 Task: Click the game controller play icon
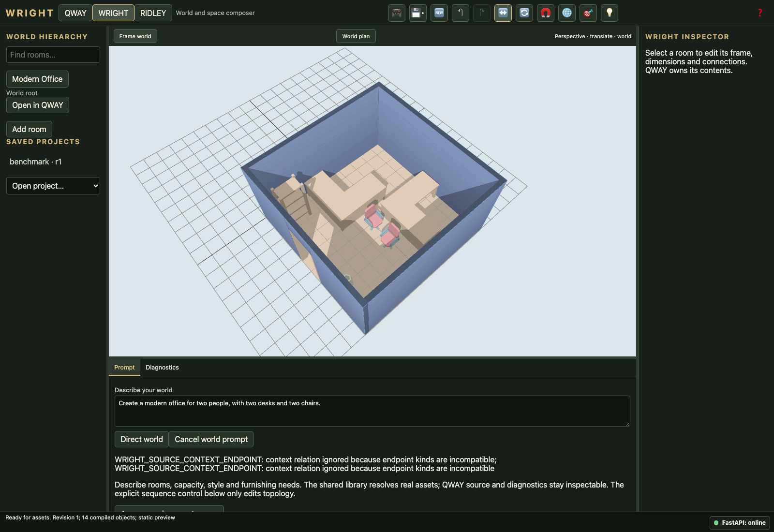[x=397, y=13]
